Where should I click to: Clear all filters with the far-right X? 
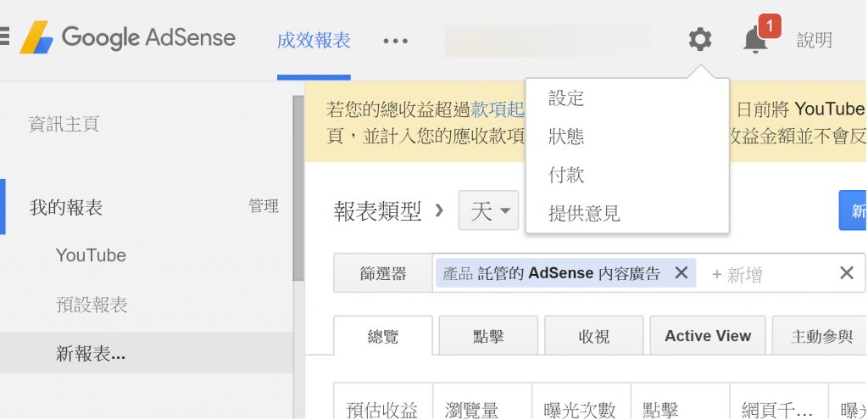coord(847,272)
